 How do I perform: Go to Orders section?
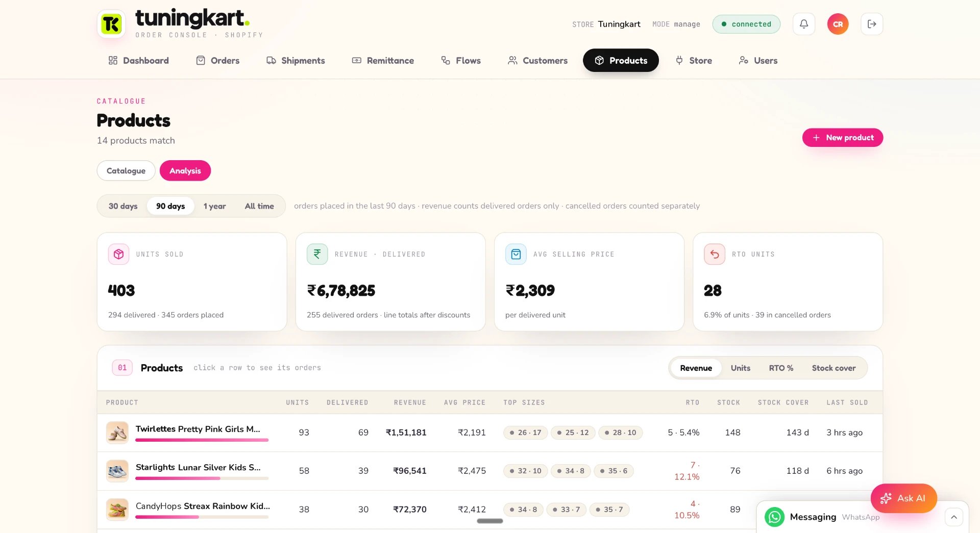coord(217,60)
